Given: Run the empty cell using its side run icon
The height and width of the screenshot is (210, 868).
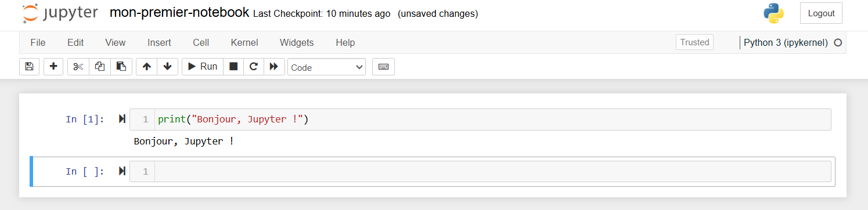Looking at the screenshot, I should (122, 171).
